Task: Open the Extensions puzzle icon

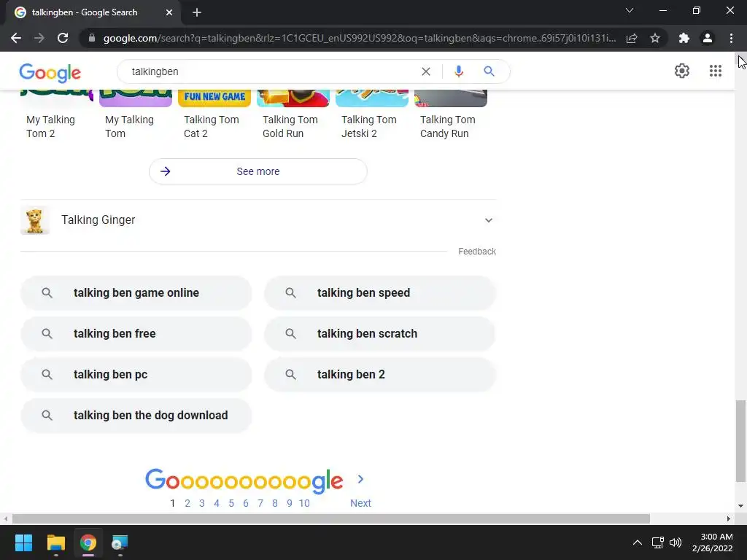Action: click(684, 38)
